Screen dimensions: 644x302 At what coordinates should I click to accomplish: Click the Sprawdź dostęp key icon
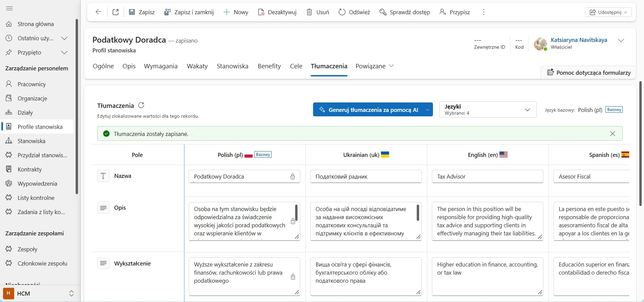click(x=383, y=12)
